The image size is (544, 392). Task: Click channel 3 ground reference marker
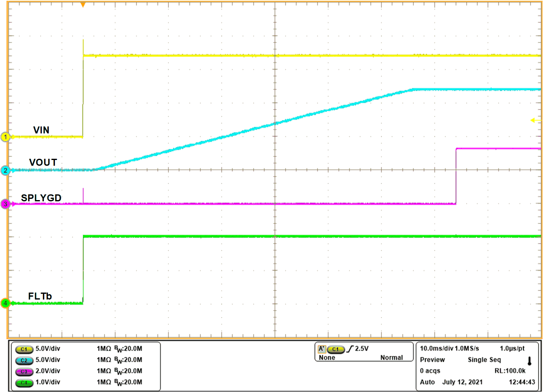pyautogui.click(x=5, y=204)
